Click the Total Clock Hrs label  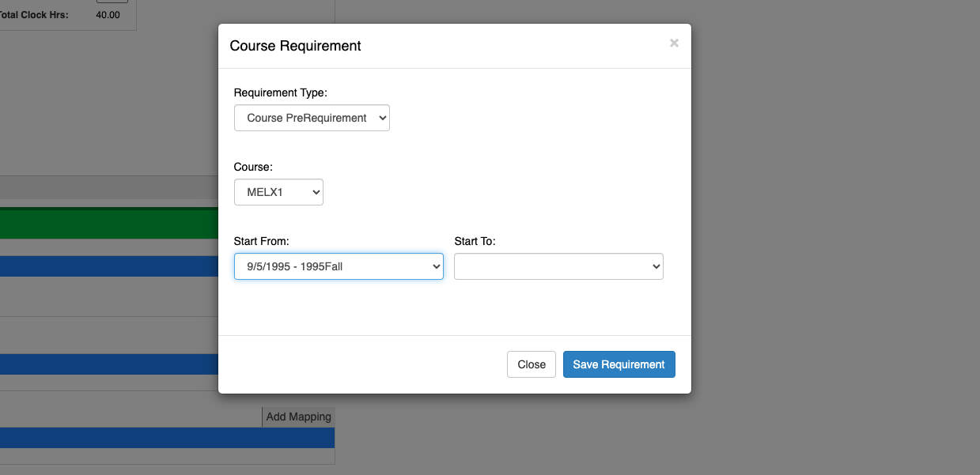pyautogui.click(x=34, y=14)
